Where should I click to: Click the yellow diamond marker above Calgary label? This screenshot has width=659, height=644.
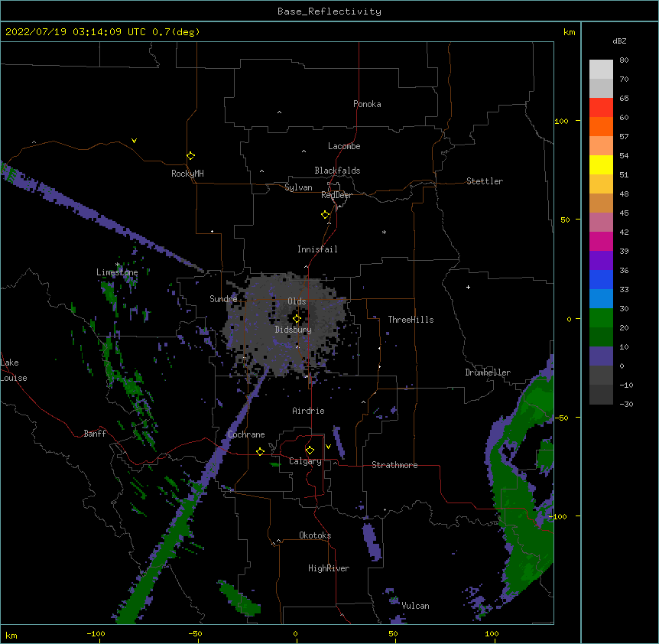pos(310,450)
